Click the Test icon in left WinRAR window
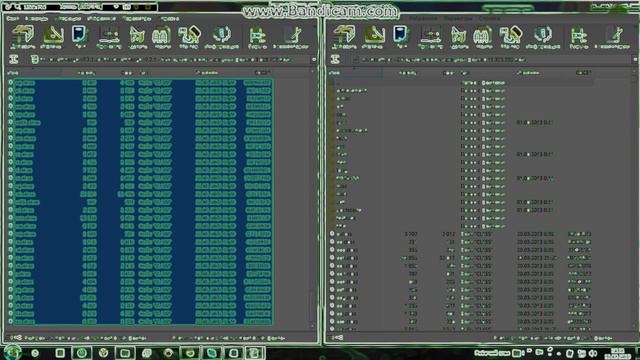 (x=80, y=36)
